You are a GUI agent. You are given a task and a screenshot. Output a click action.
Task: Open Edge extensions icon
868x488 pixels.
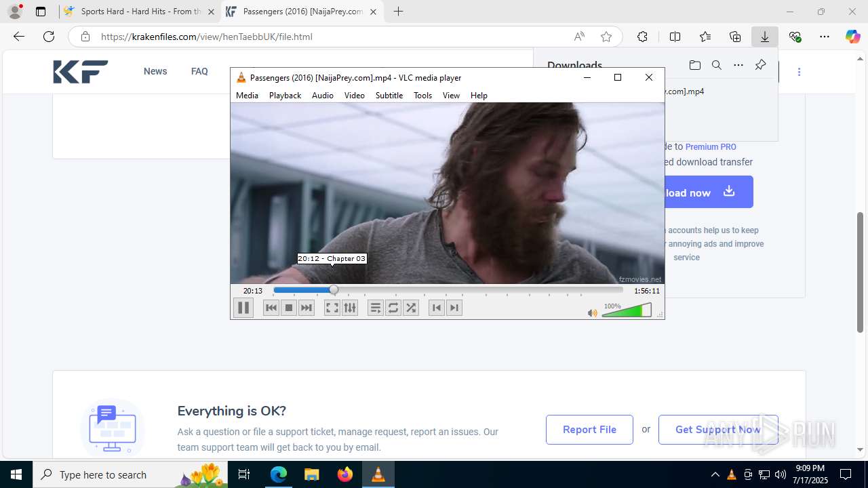[642, 37]
